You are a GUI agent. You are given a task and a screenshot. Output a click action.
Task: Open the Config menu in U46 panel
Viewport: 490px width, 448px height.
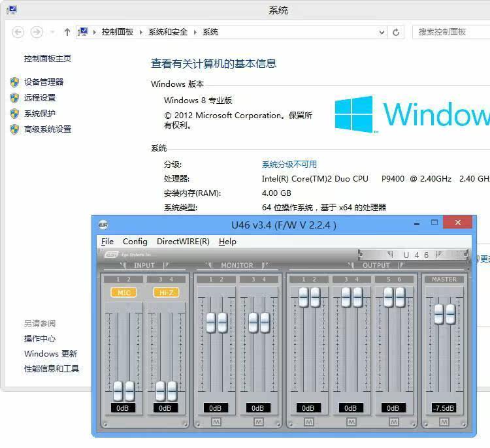point(135,242)
